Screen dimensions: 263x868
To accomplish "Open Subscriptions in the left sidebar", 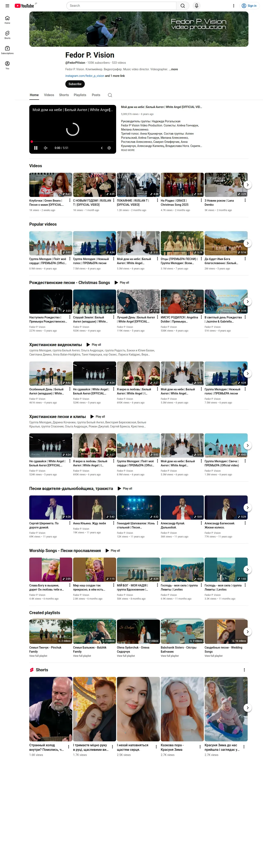I will 7,50.
